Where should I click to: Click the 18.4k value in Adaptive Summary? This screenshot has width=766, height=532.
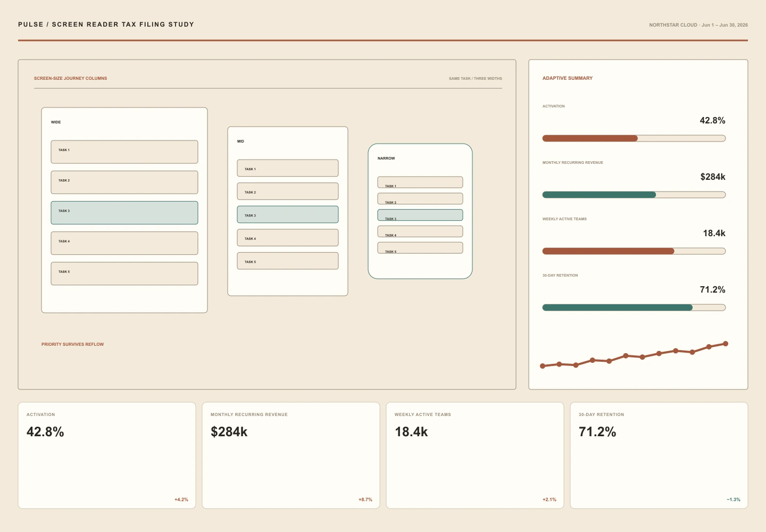point(714,234)
